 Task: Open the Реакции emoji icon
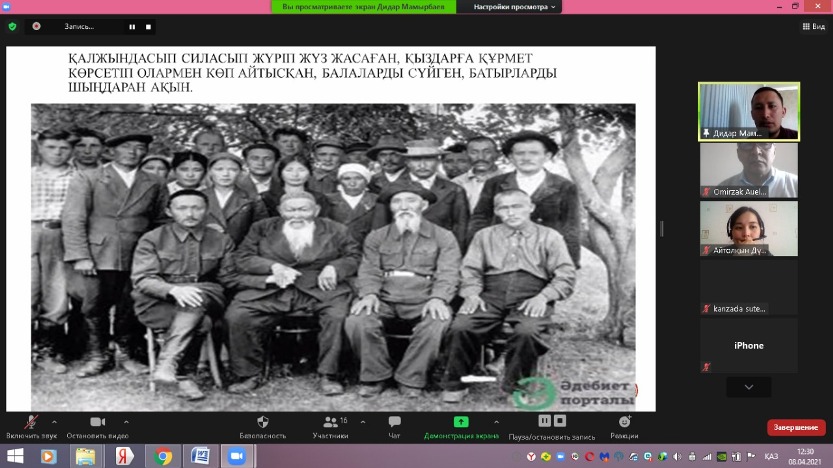pyautogui.click(x=625, y=422)
